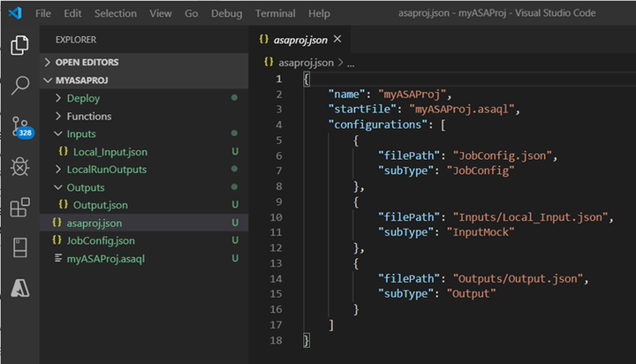Open the Selection menu

[116, 13]
